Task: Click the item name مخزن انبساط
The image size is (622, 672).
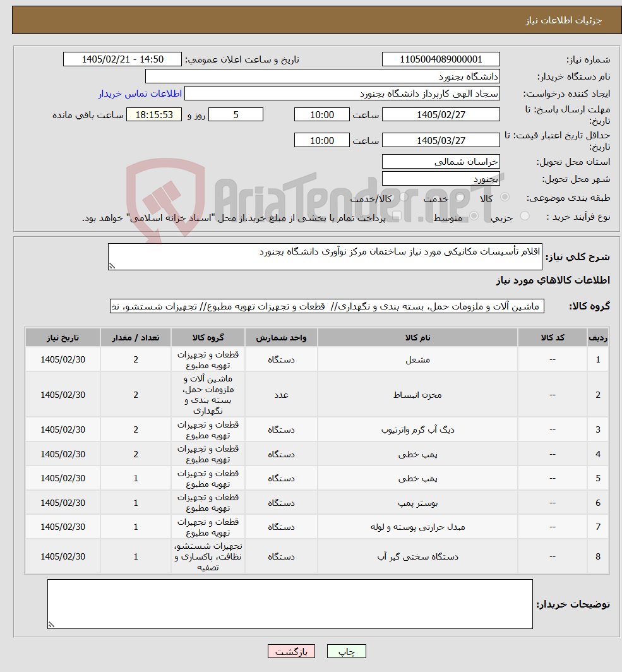Action: click(x=417, y=395)
